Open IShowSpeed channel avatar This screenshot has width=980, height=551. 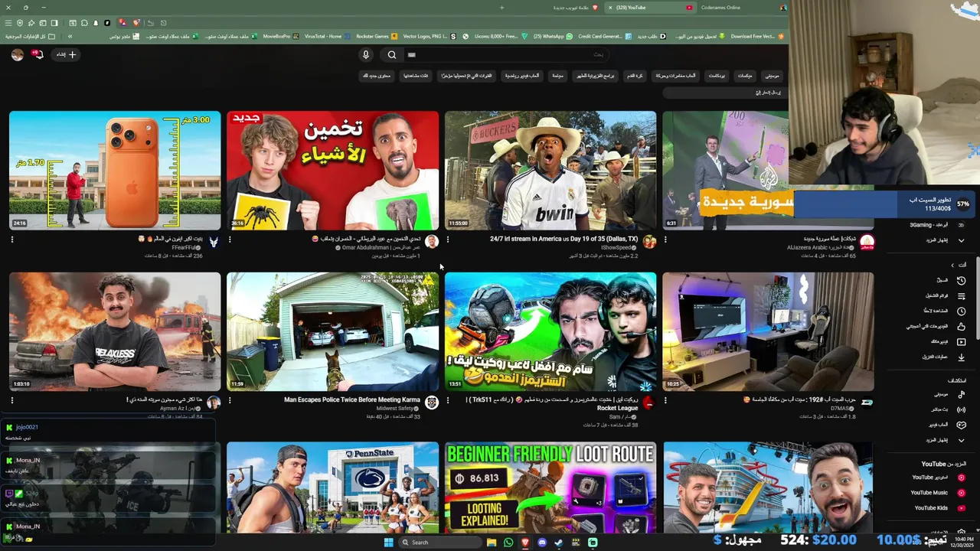click(x=649, y=242)
